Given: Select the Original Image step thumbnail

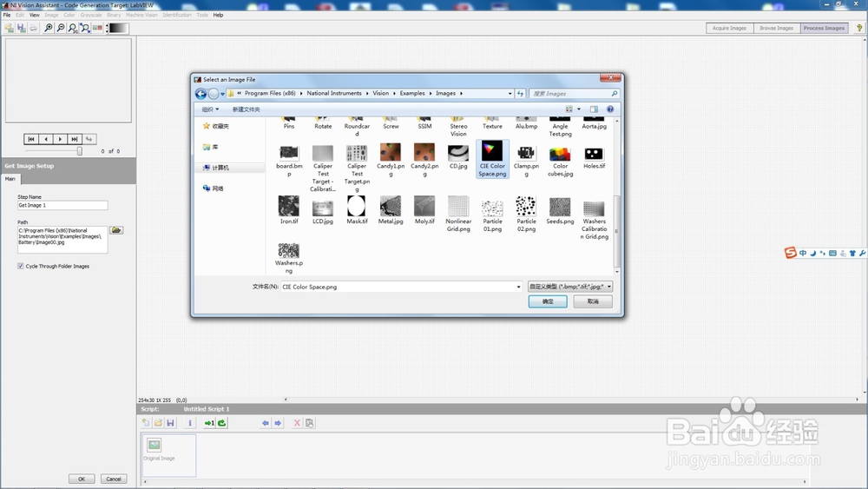Looking at the screenshot, I should coord(169,455).
